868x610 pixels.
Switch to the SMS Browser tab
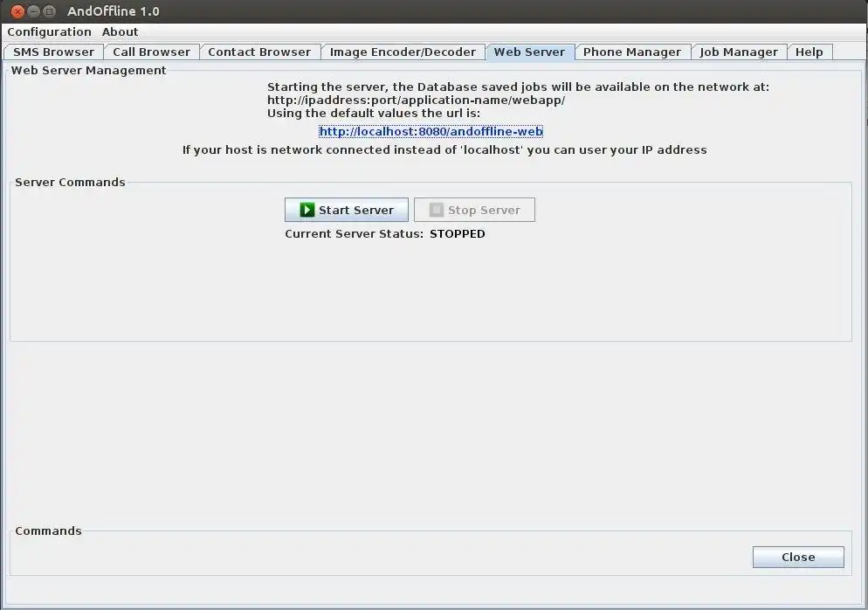click(x=53, y=52)
